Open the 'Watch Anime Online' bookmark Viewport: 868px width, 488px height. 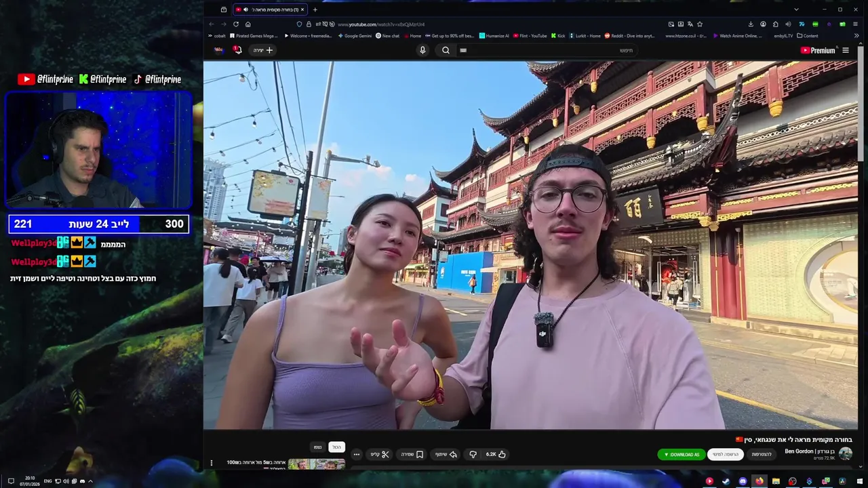click(737, 36)
